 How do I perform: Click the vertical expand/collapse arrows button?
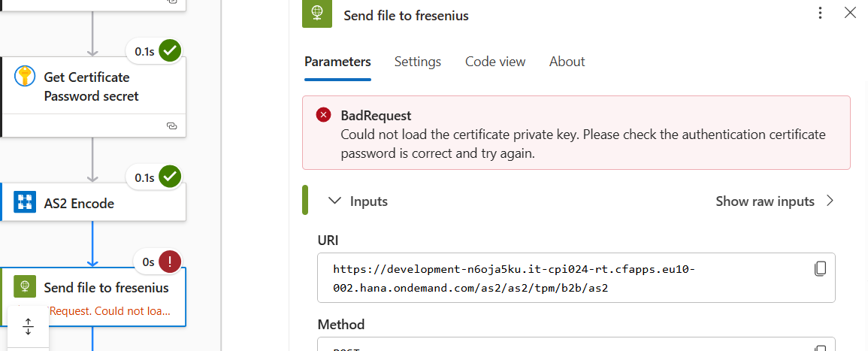[x=29, y=326]
